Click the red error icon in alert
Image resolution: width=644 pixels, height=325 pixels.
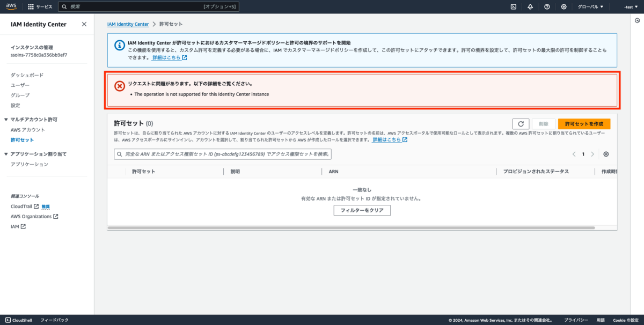(x=120, y=86)
